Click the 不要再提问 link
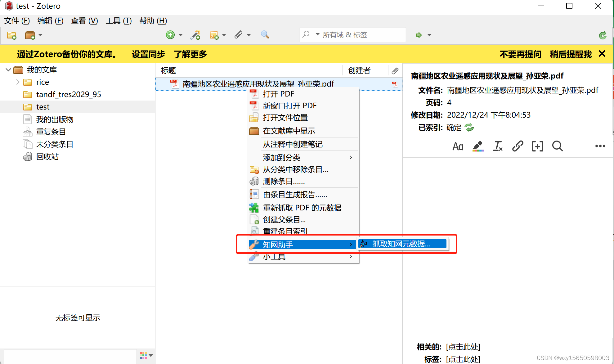 click(x=520, y=54)
